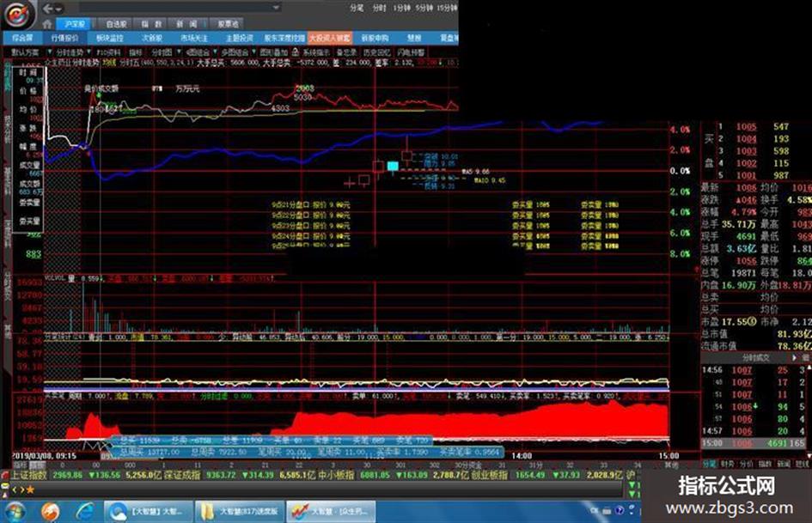
Task: Launch the orange browser icon in taskbar
Action: click(50, 512)
